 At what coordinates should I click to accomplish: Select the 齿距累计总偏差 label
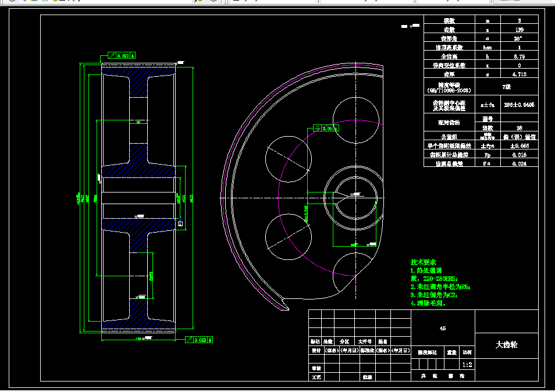click(449, 155)
